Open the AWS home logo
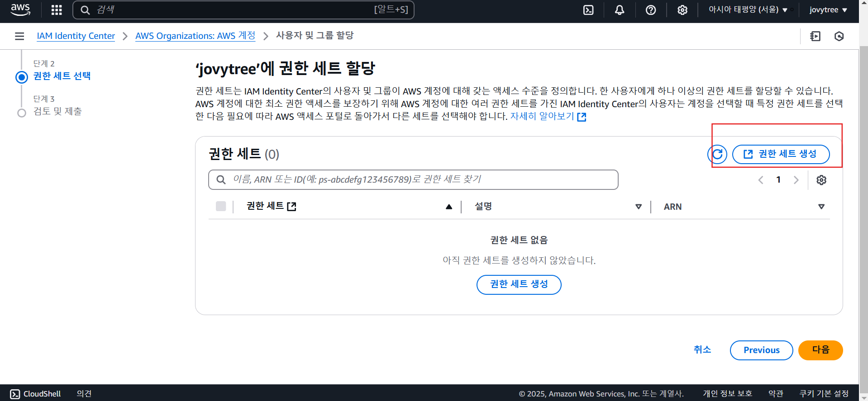The width and height of the screenshot is (868, 401). click(20, 9)
